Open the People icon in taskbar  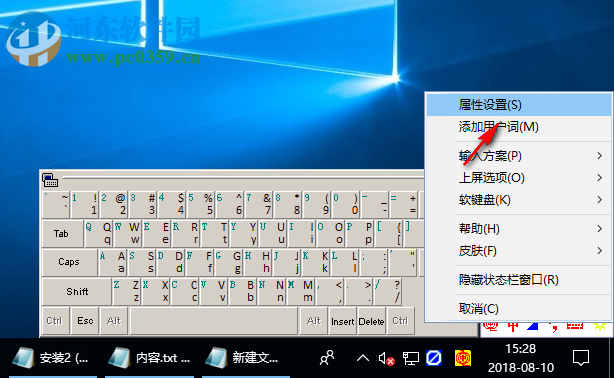coord(327,358)
